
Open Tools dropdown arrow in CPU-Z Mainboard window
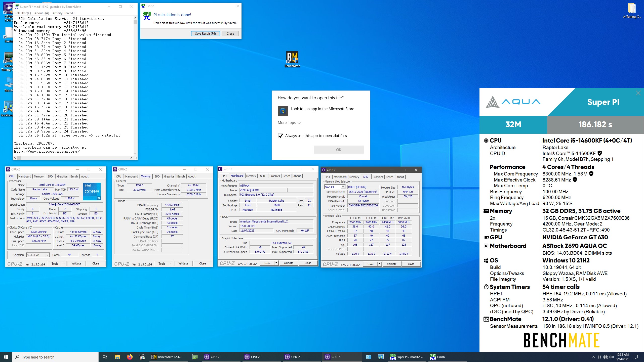(x=276, y=263)
